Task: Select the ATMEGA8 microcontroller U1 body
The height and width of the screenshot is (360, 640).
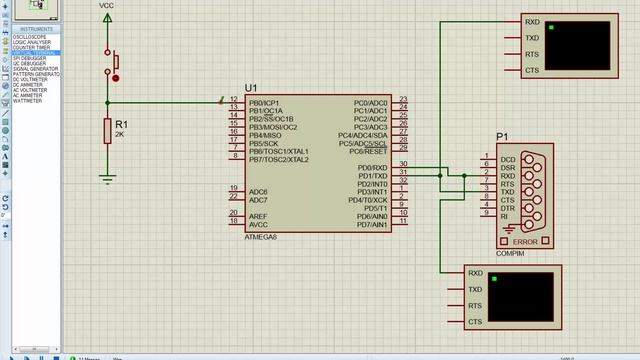Action: coord(318,163)
